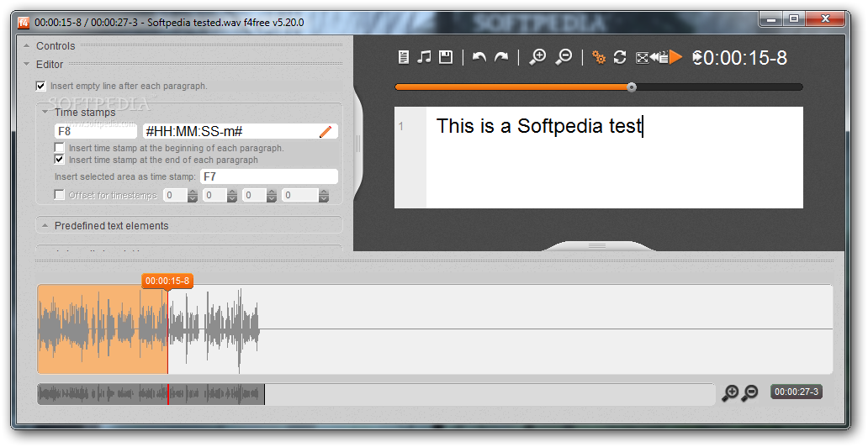868x447 pixels.
Task: Undo the last edit
Action: [x=479, y=57]
